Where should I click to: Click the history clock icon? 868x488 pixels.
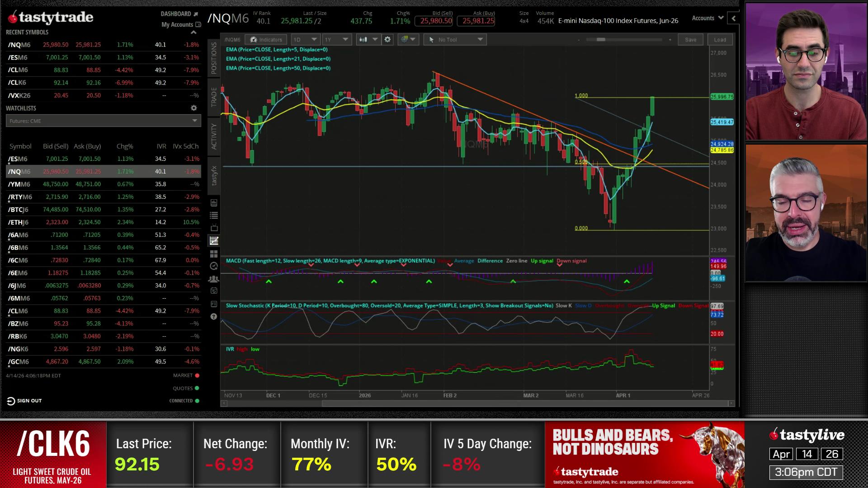[214, 267]
